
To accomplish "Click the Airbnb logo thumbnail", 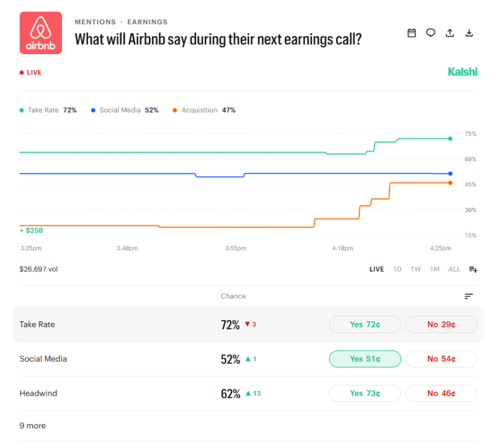I will click(41, 33).
